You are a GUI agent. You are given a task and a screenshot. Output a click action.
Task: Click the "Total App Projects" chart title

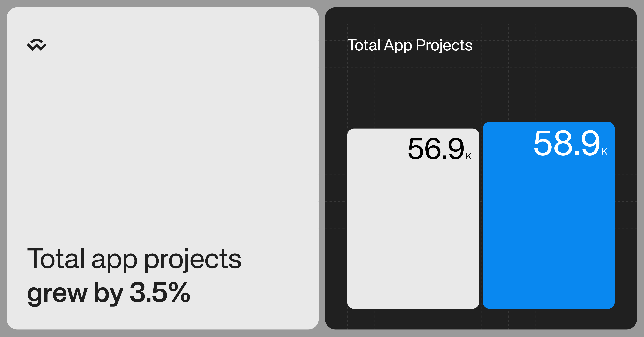[410, 45]
